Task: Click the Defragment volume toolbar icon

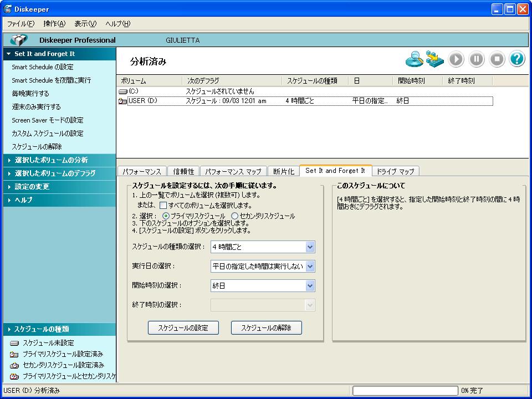Action: click(x=435, y=59)
